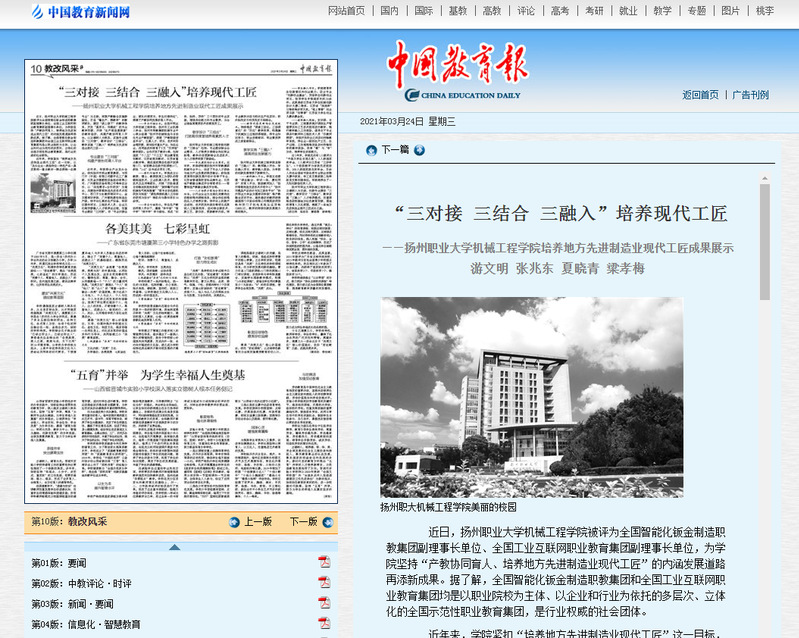Viewport: 799px width, 638px height.
Task: Collapse the edition list with the triangle
Action: click(x=175, y=546)
